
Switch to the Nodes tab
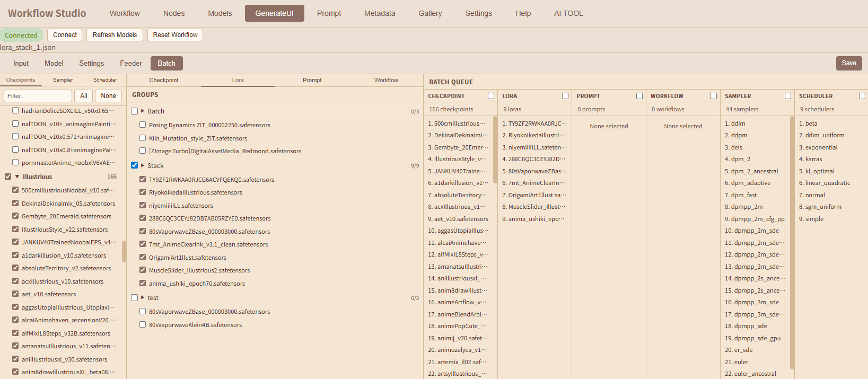pyautogui.click(x=174, y=13)
